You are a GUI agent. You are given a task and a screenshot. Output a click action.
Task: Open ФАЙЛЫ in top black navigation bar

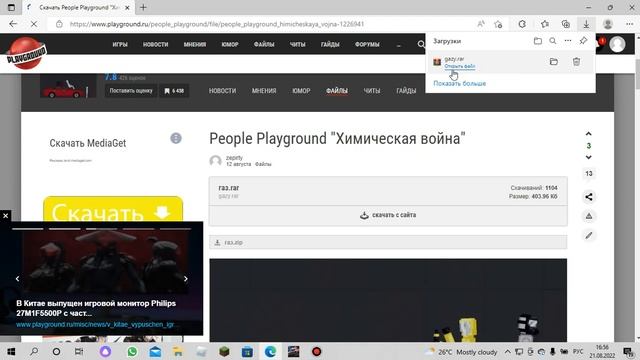coord(264,44)
